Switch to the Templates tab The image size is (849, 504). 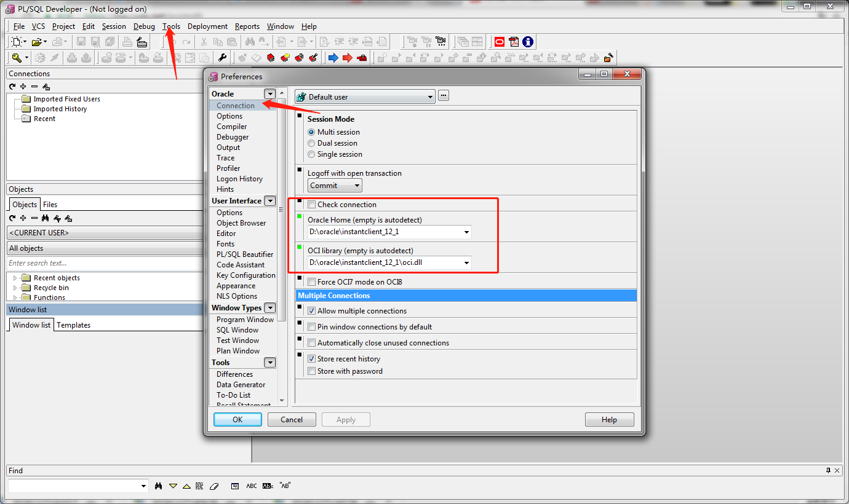tap(73, 325)
